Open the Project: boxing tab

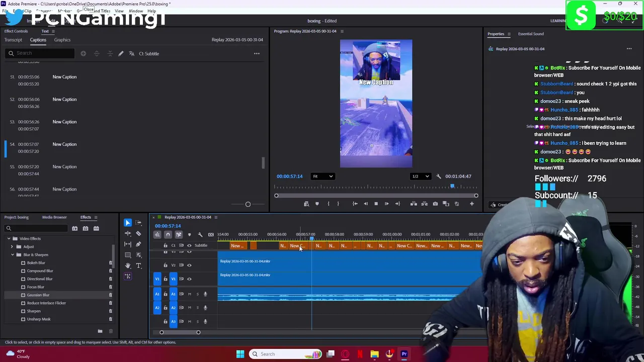click(17, 217)
